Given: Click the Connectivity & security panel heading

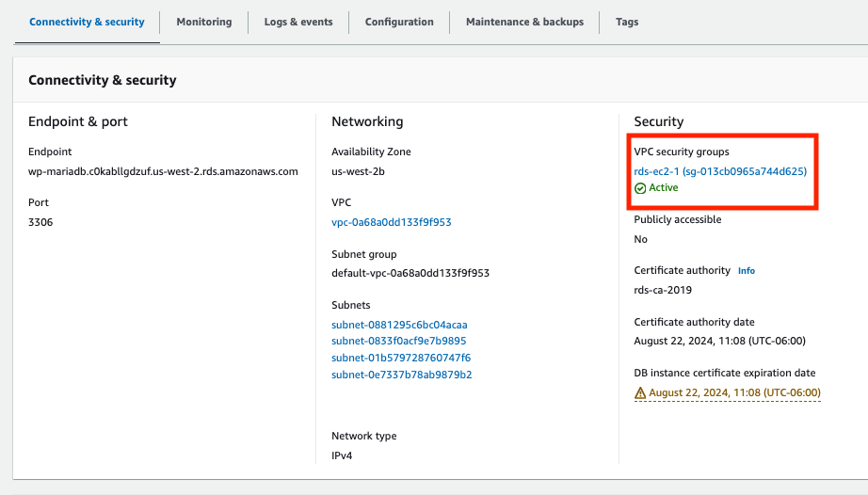Looking at the screenshot, I should coord(103,80).
